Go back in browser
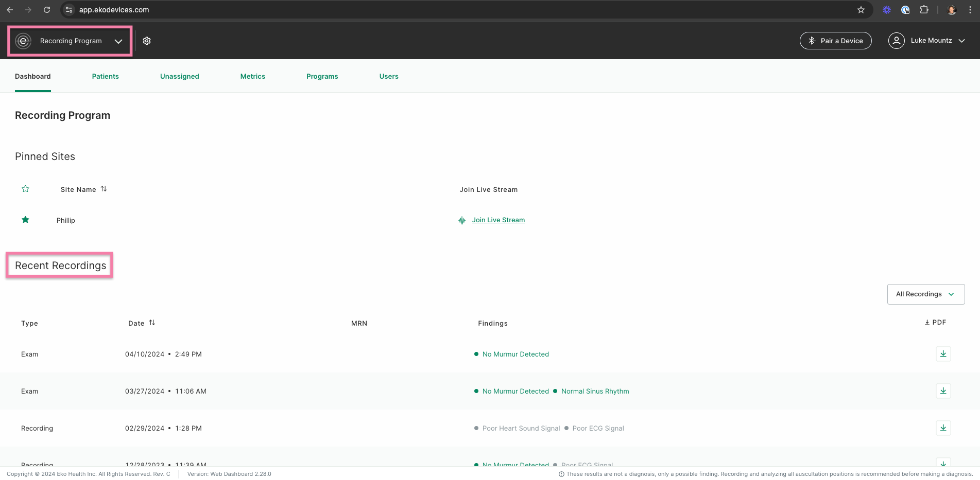 (x=10, y=10)
